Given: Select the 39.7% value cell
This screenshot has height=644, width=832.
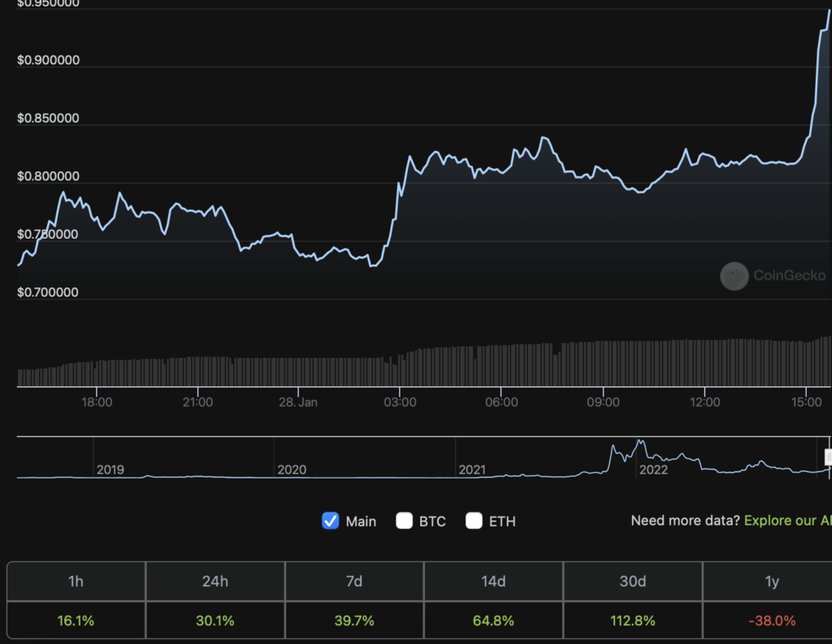Looking at the screenshot, I should point(354,620).
